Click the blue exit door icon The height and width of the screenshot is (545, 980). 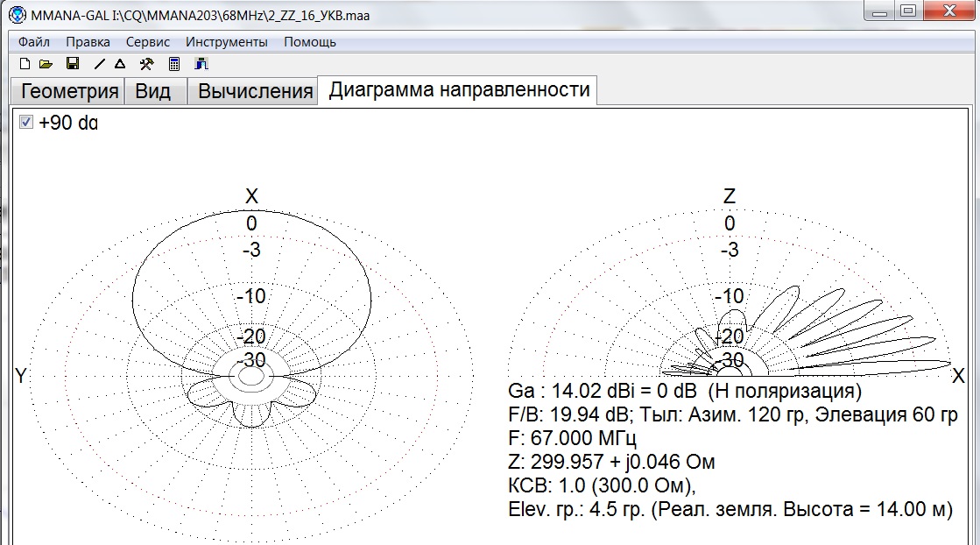coord(201,64)
